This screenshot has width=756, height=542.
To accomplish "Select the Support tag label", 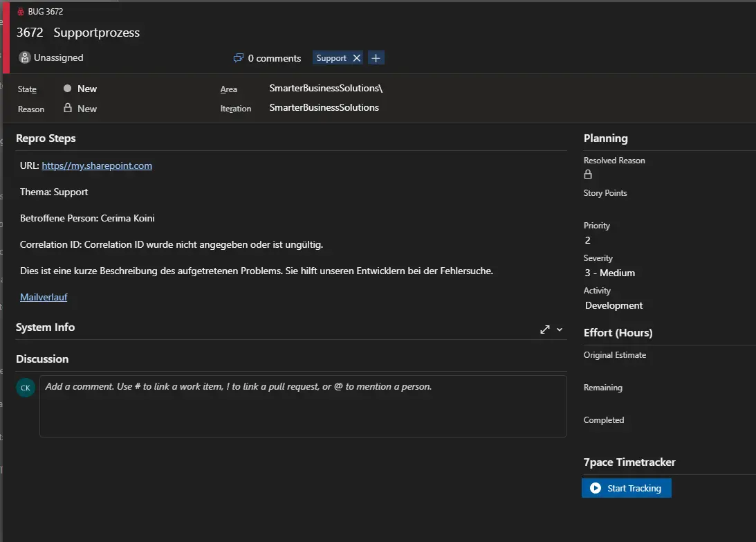I will [333, 57].
